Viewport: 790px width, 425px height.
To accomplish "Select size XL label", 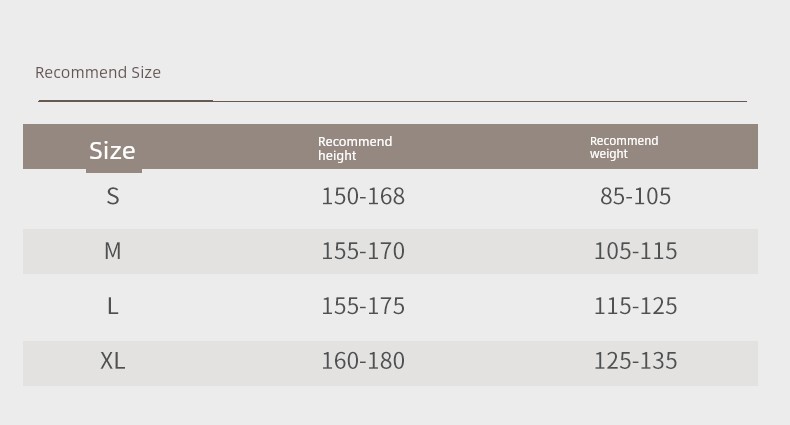I will tap(113, 361).
